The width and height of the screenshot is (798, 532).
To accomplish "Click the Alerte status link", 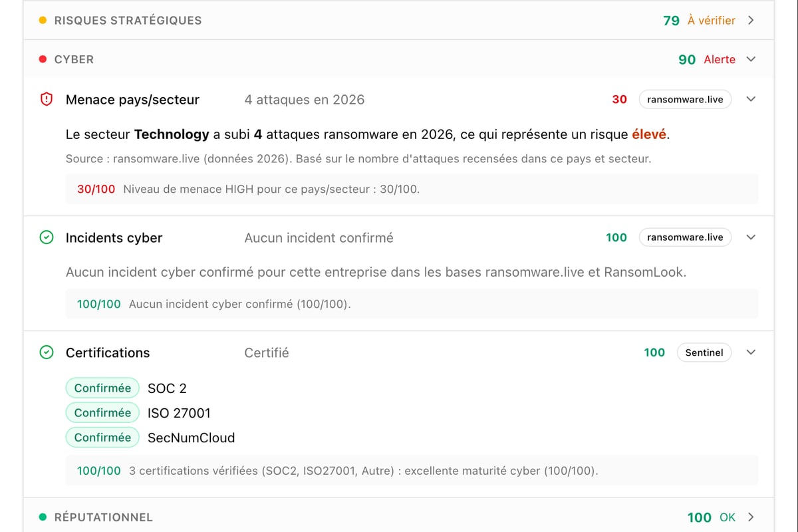I will pos(720,59).
